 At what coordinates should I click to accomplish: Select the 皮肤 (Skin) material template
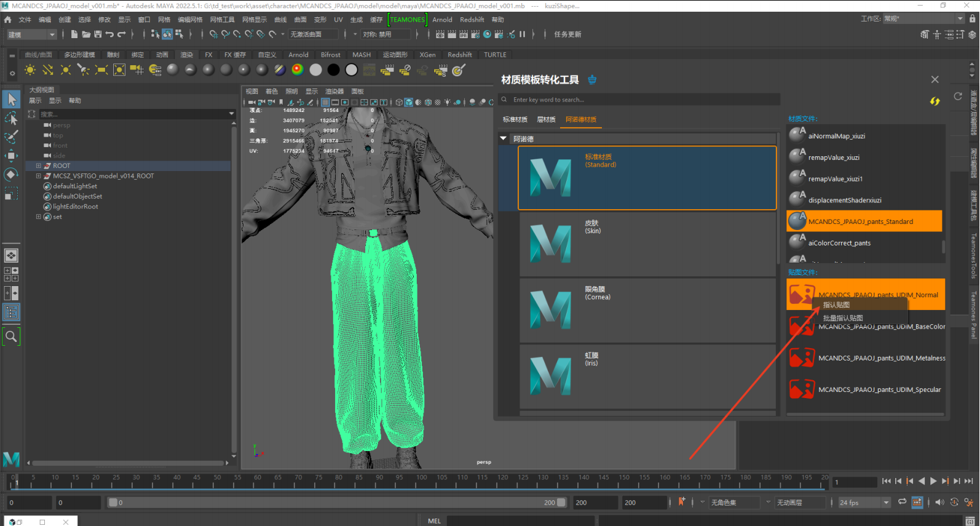pyautogui.click(x=647, y=244)
